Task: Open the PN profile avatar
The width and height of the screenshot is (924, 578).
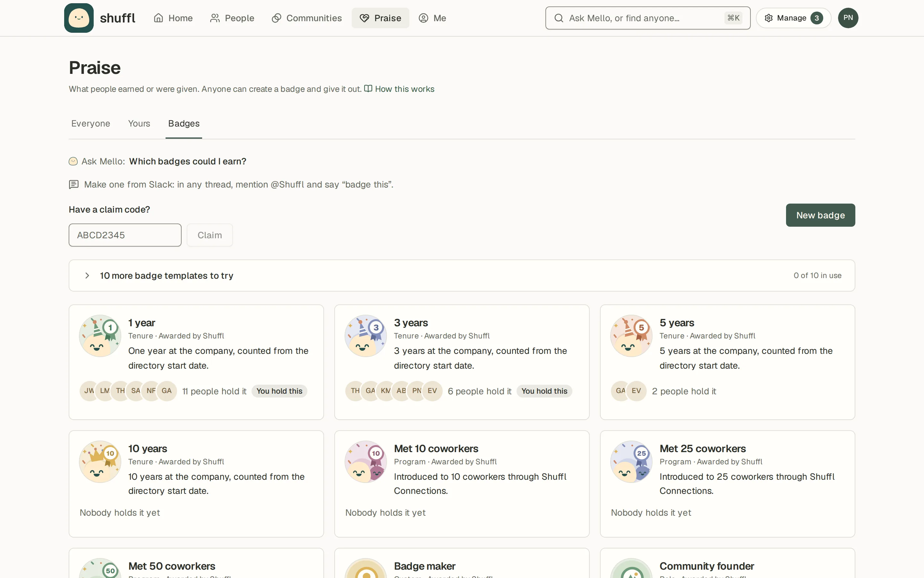Action: 848,18
